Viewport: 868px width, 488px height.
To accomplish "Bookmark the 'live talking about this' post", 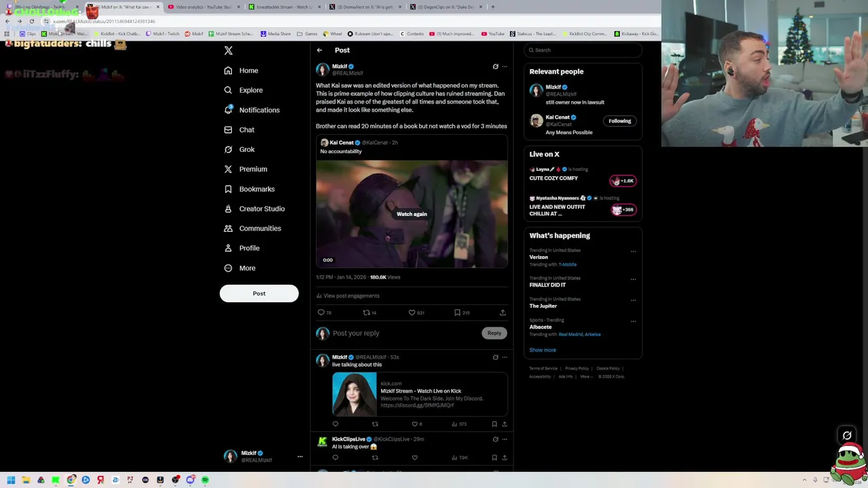I will [x=494, y=424].
